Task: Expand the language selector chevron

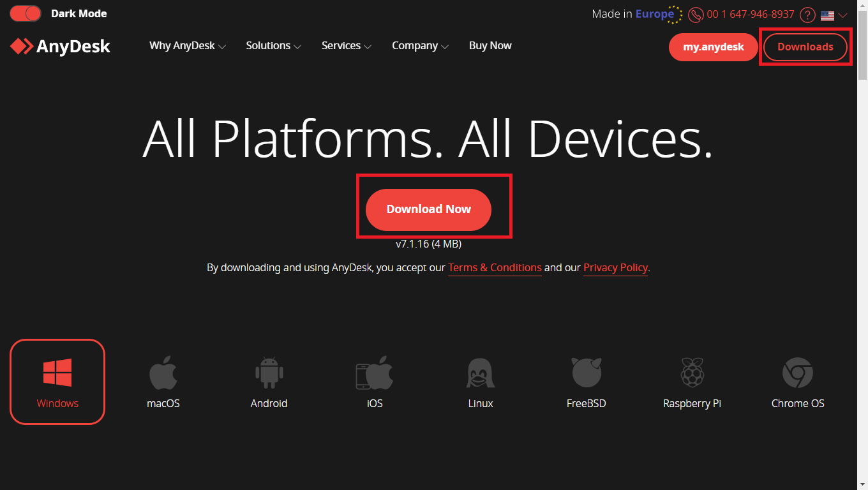Action: [843, 15]
